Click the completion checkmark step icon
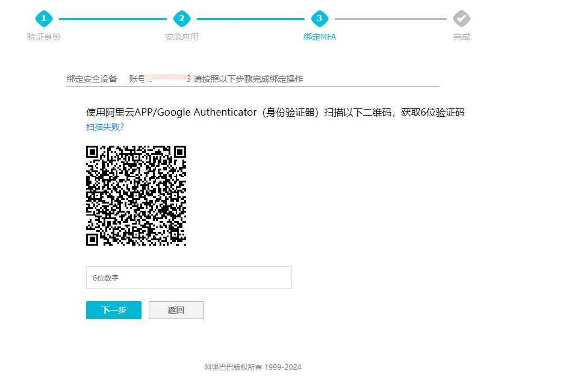 tap(461, 18)
